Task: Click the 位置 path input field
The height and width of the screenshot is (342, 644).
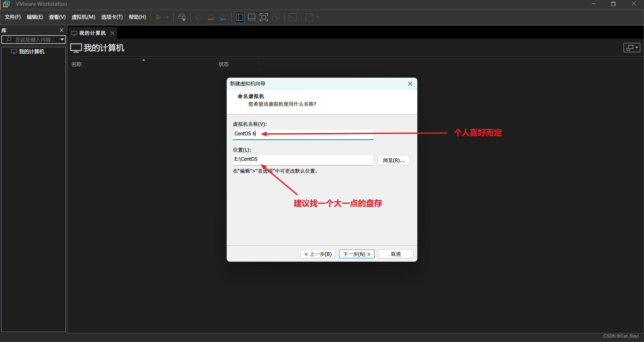Action: 303,160
